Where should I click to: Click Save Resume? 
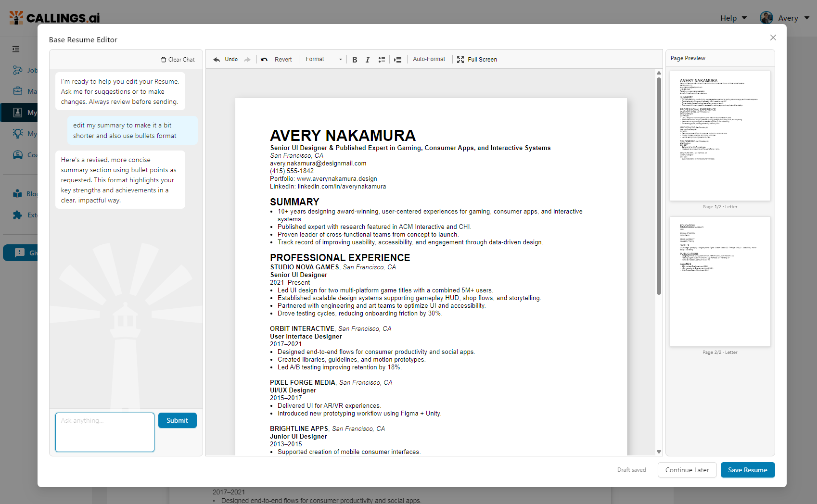[x=747, y=470]
